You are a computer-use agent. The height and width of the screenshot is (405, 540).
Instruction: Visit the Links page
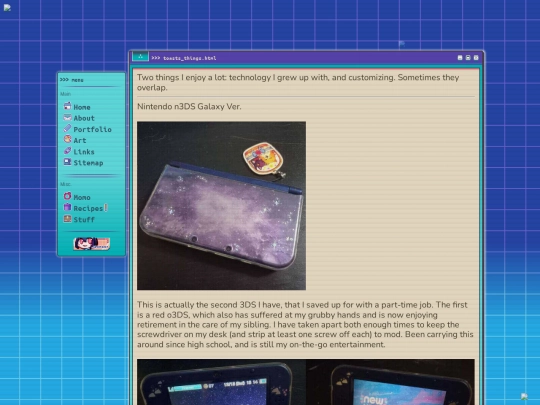coord(84,152)
